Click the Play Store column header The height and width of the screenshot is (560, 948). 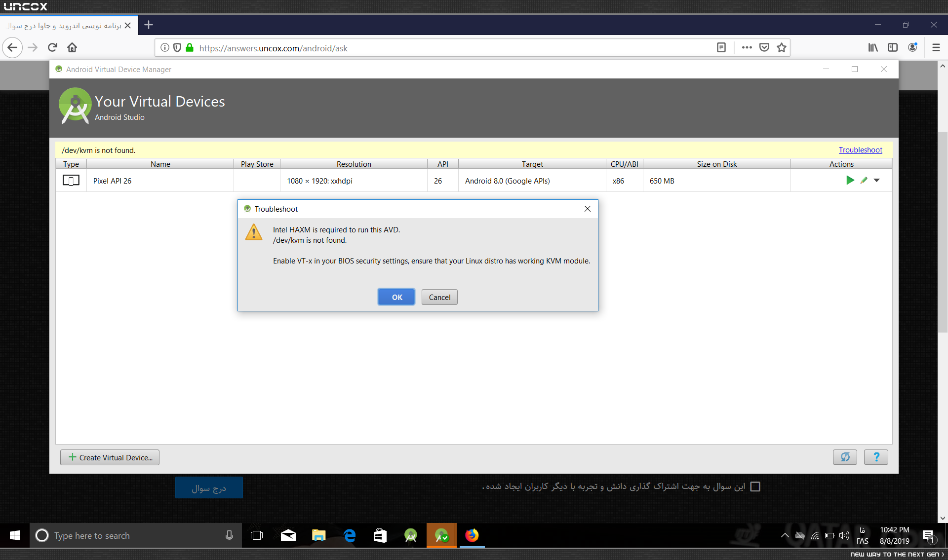[257, 164]
